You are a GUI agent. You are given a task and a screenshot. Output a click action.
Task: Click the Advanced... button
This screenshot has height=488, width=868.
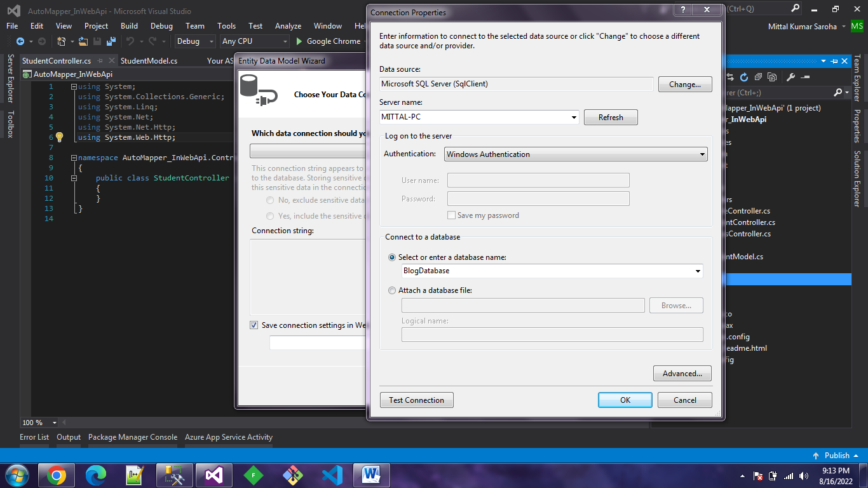pos(682,374)
